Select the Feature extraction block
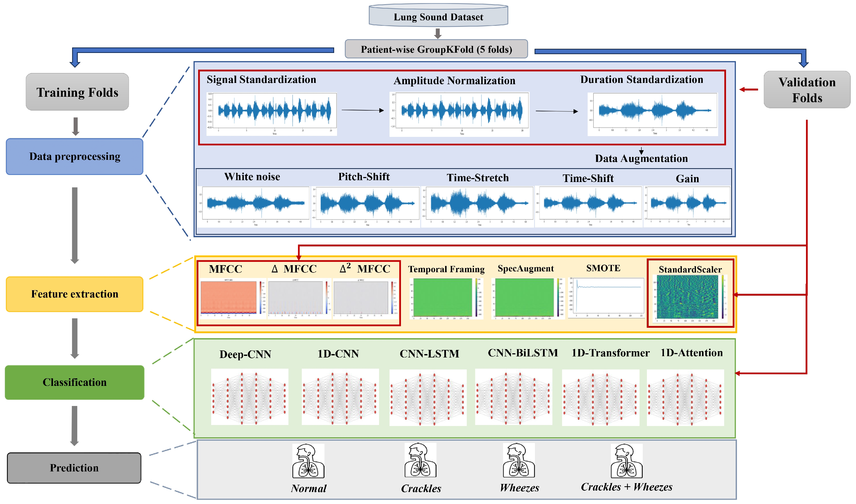 [74, 294]
